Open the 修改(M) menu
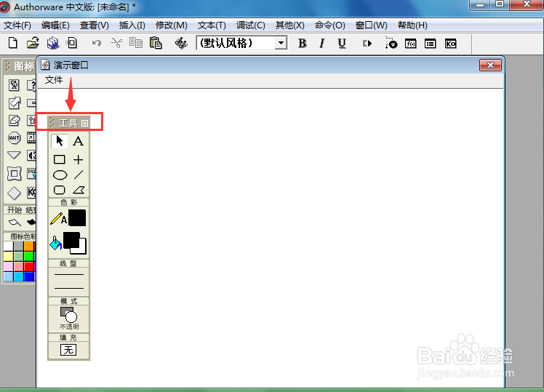The image size is (544, 392). [x=172, y=25]
